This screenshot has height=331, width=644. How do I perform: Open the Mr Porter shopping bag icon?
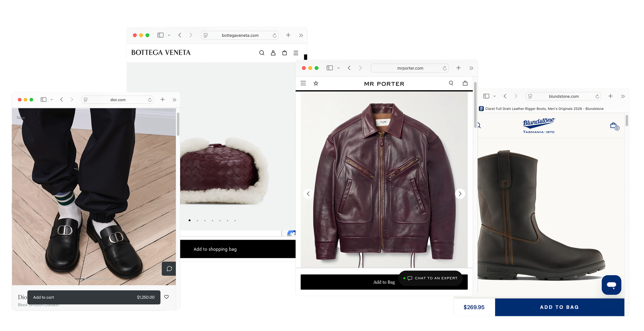465,83
